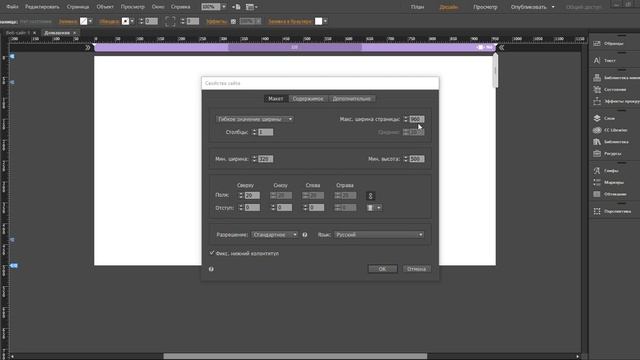The width and height of the screenshot is (640, 360).
Task: Click the Макс. ширина страницы input field
Action: click(x=417, y=119)
